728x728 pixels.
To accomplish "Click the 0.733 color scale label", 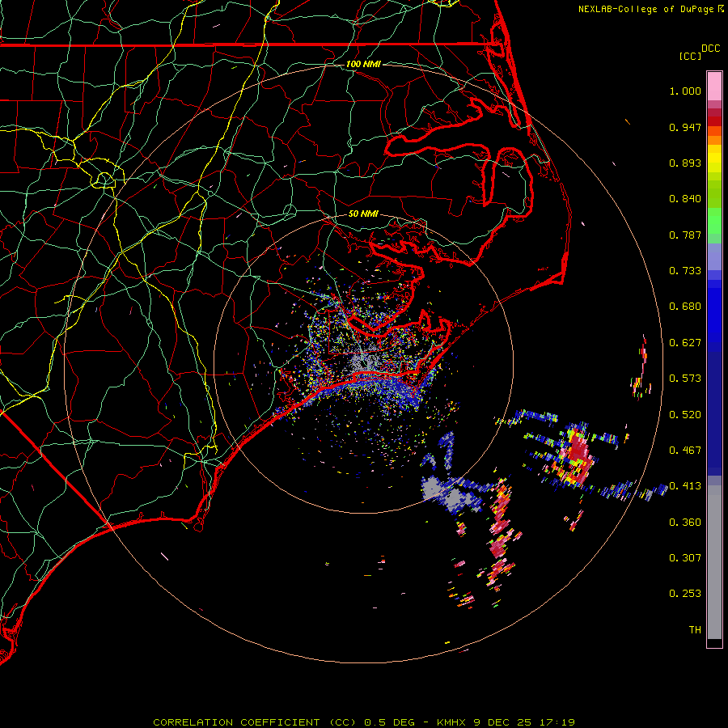I will (x=685, y=271).
